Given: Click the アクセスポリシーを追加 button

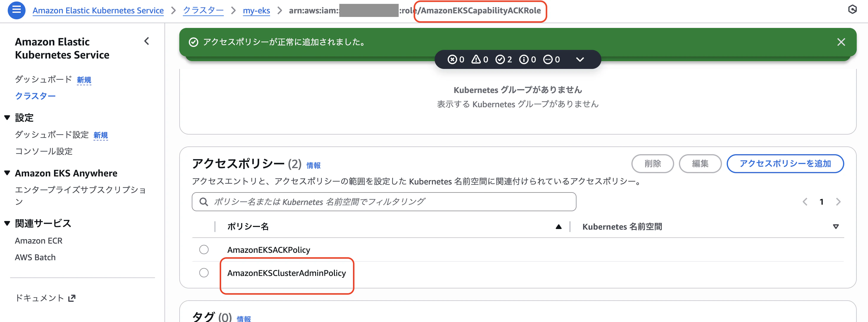Looking at the screenshot, I should pos(785,164).
